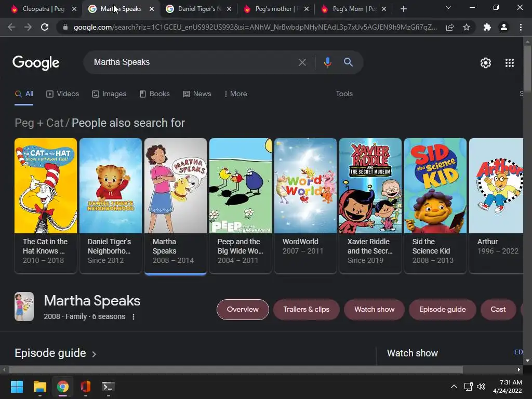
Task: Select the Xavier Riddle card
Action: pyautogui.click(x=370, y=205)
